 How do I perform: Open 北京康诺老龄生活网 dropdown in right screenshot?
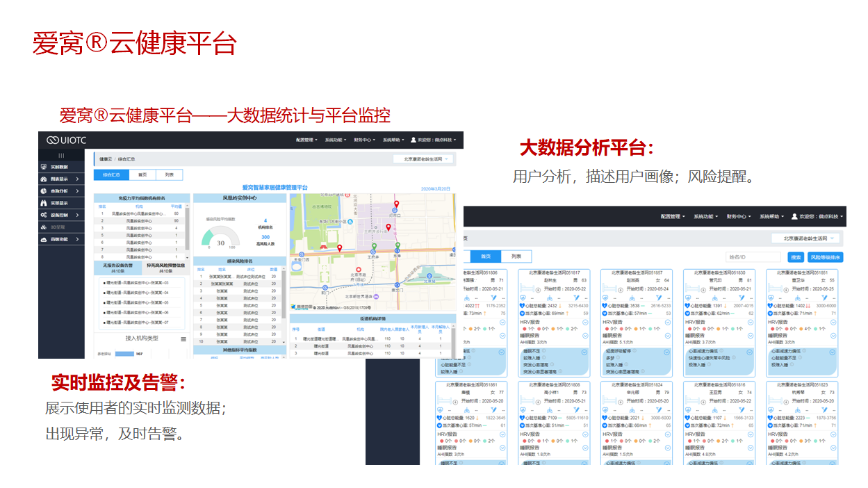pos(805,238)
